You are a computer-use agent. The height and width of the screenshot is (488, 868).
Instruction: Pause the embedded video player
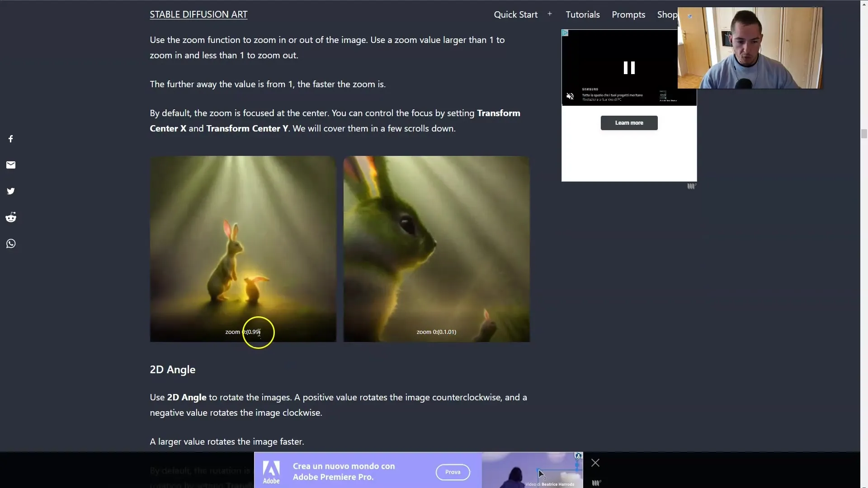click(629, 68)
